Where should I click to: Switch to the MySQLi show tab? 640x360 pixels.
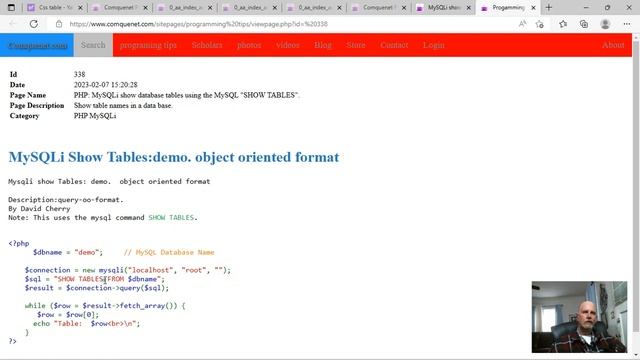click(x=444, y=8)
